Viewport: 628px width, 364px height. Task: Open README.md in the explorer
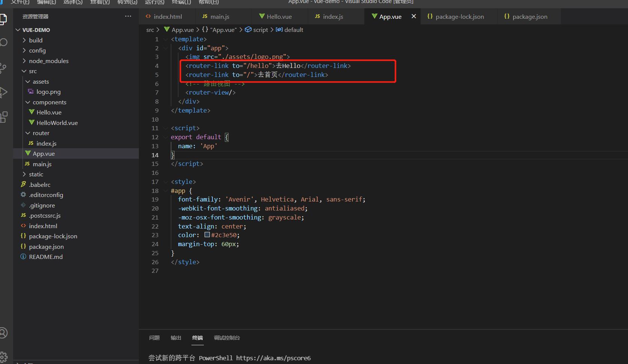point(46,257)
